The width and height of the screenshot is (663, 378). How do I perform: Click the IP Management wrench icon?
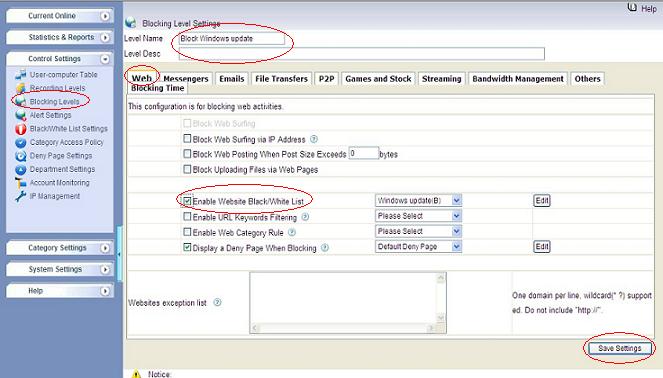click(x=20, y=196)
